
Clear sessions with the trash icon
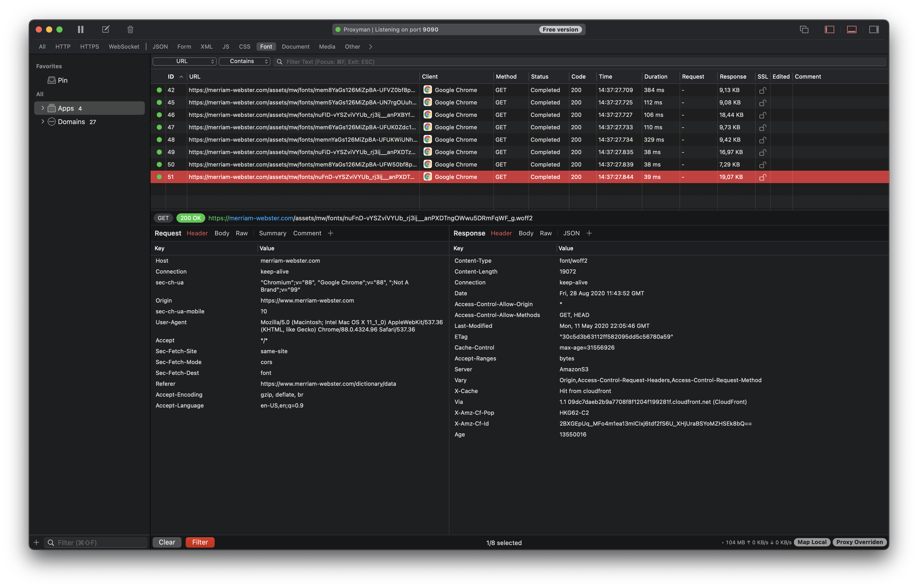(130, 29)
